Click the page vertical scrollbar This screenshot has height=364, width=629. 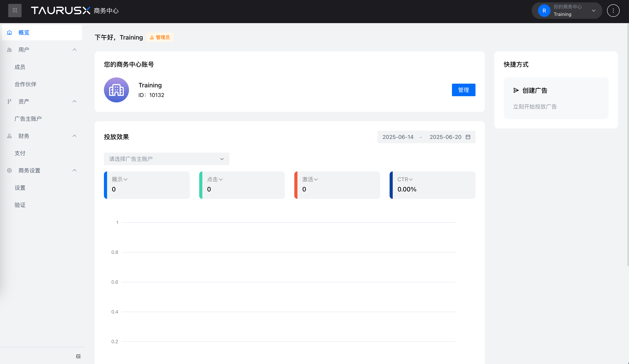[628, 145]
